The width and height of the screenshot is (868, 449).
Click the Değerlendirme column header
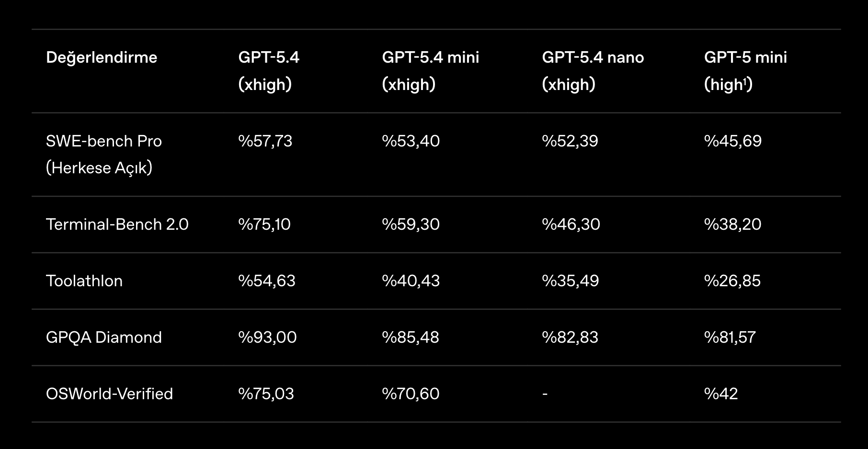(x=102, y=57)
